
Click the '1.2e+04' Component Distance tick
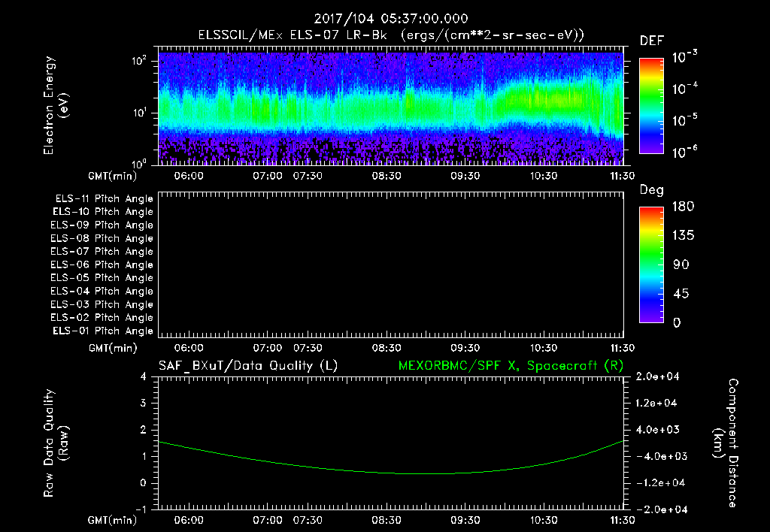(656, 403)
